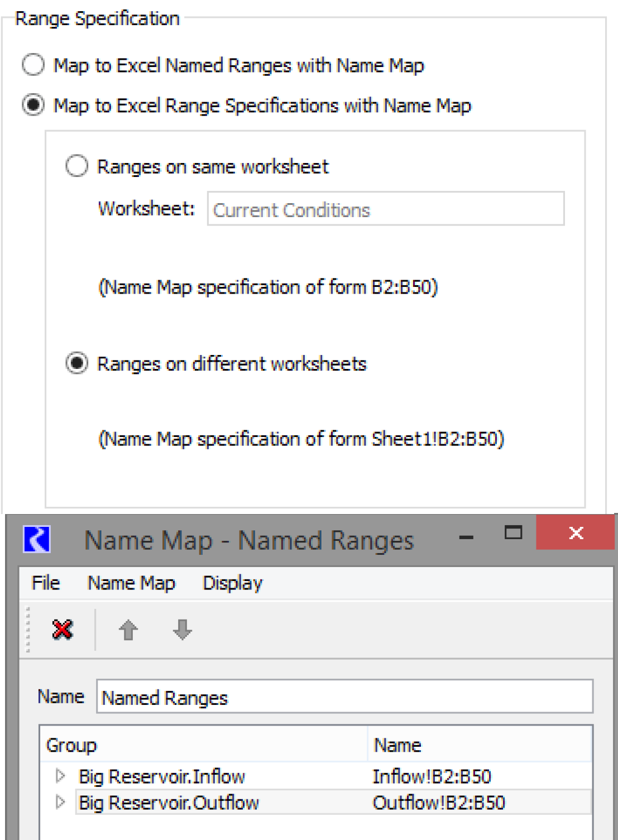This screenshot has height=840, width=618.
Task: Expand the Big Reservoir.Outflow group
Action: coord(60,802)
